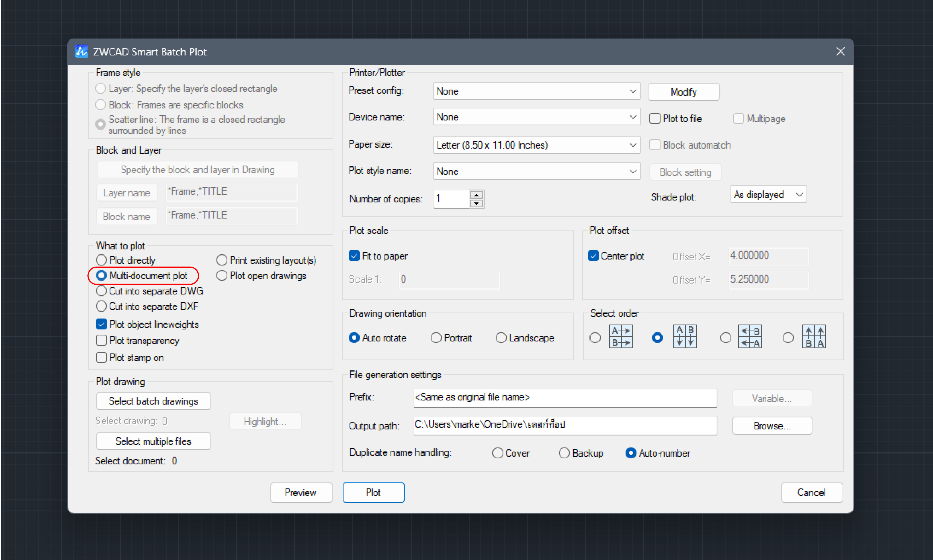Click the Browse... button

coord(772,426)
